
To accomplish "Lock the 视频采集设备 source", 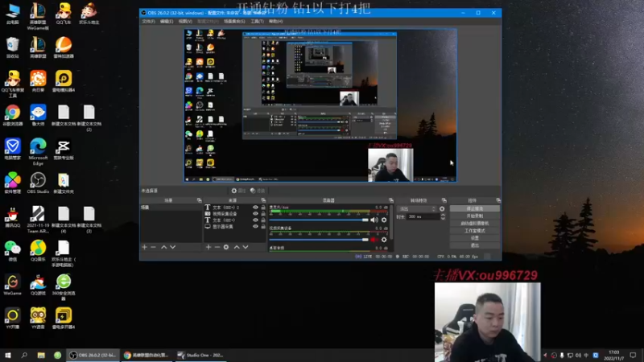I will click(263, 213).
